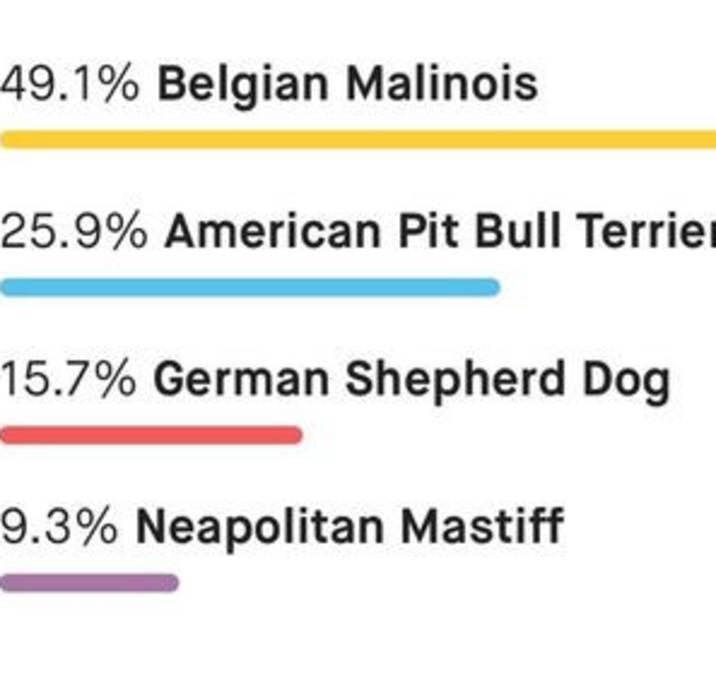The width and height of the screenshot is (716, 680).
Task: Select the 9.3% percentage value
Action: coord(59,526)
